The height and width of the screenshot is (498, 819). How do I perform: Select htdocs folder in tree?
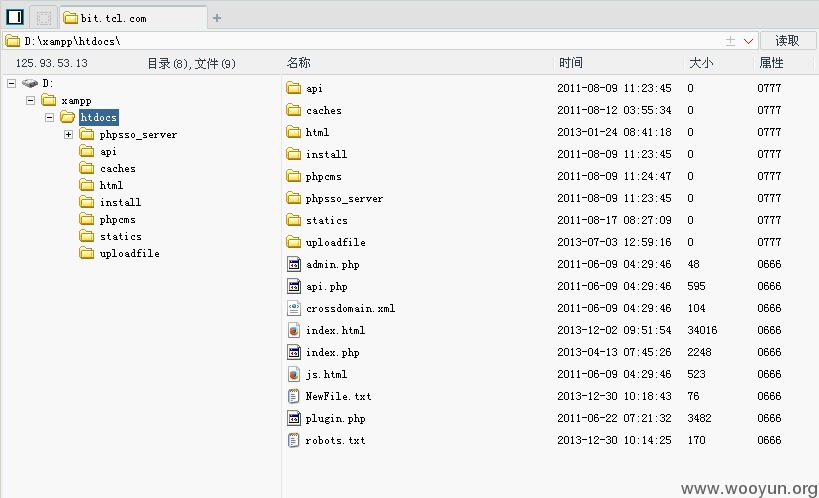99,118
